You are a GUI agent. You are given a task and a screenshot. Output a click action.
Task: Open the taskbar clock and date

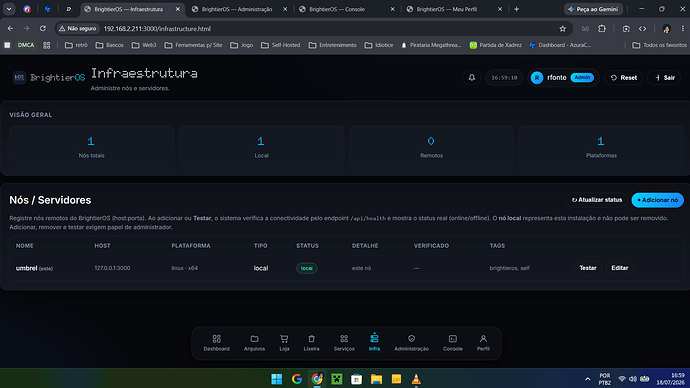point(671,379)
